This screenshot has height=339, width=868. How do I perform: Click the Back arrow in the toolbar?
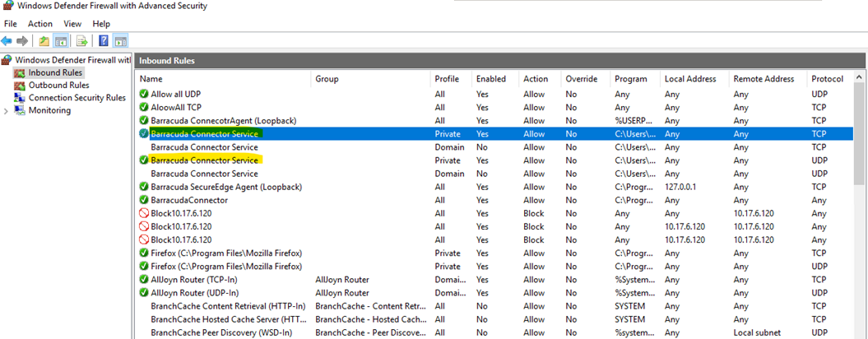pos(7,40)
